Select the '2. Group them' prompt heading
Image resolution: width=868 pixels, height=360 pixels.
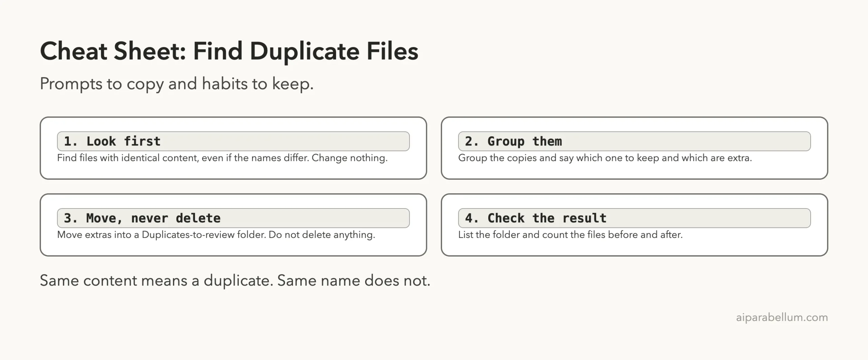(x=634, y=141)
